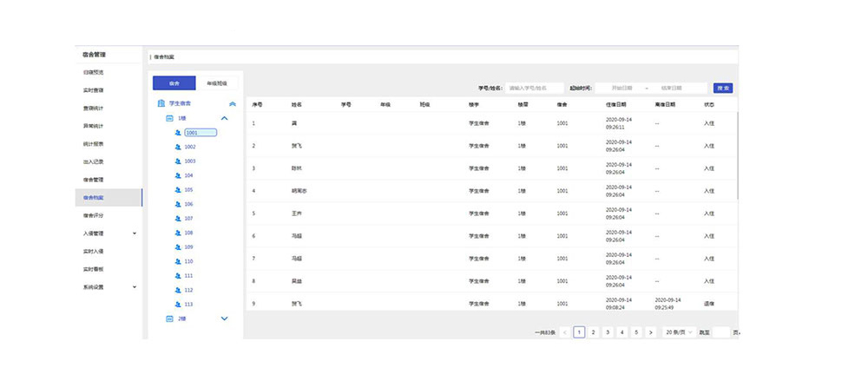Collapse the 学生宿舍 tree node
868x381 pixels.
232,103
